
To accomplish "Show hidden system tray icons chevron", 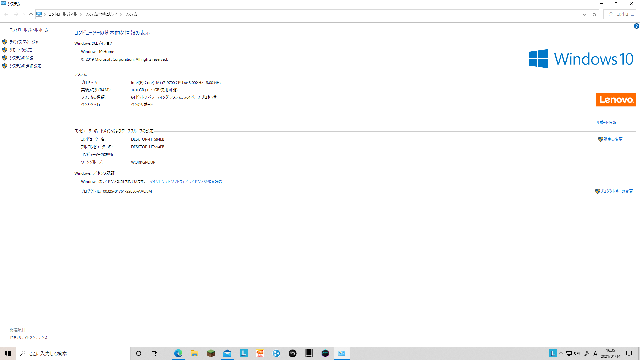I will point(561,353).
